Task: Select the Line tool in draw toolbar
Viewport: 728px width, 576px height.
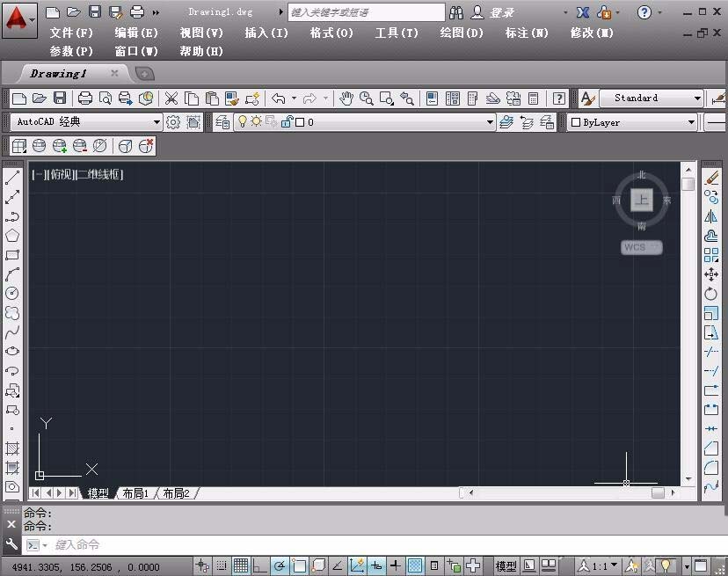Action: 12,178
